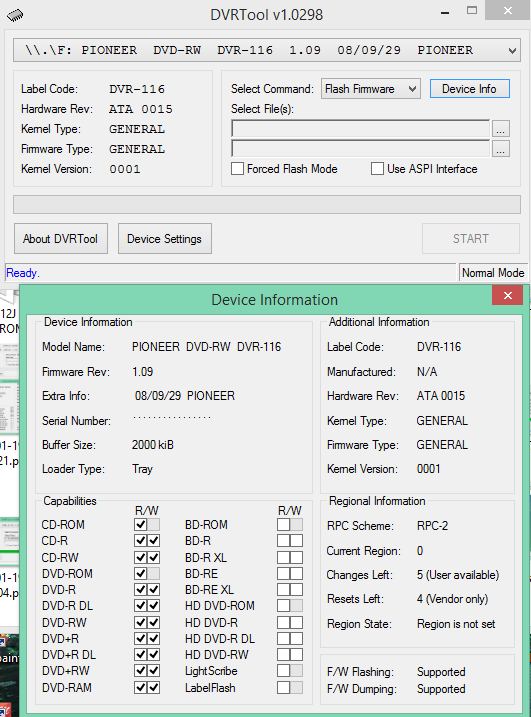Toggle HD DVD-ROM read checkbox
The width and height of the screenshot is (531, 717).
point(284,606)
